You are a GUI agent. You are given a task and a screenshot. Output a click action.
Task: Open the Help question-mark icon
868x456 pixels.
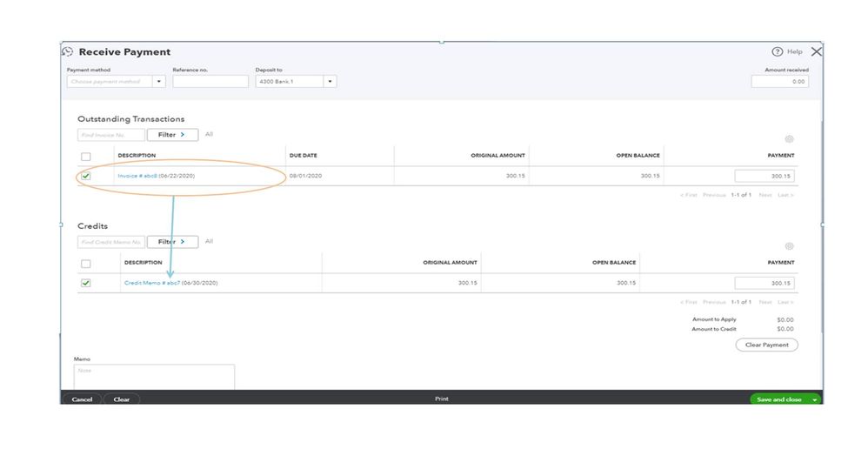click(x=778, y=51)
